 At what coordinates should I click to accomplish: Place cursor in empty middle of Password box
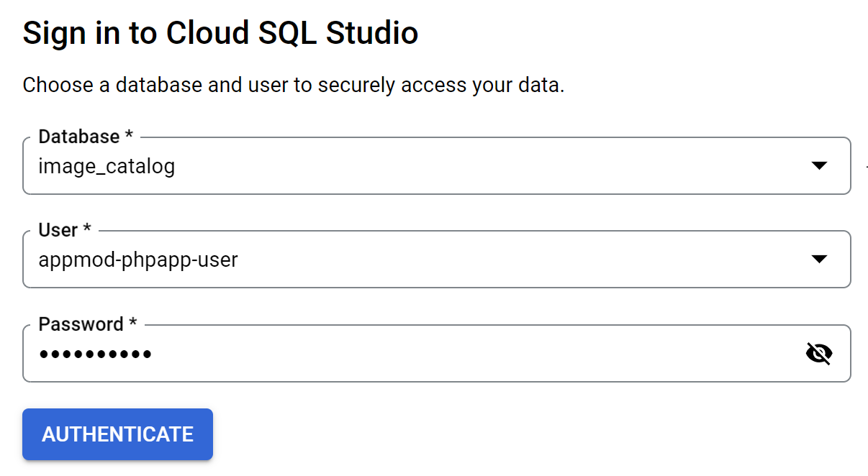tap(468, 354)
